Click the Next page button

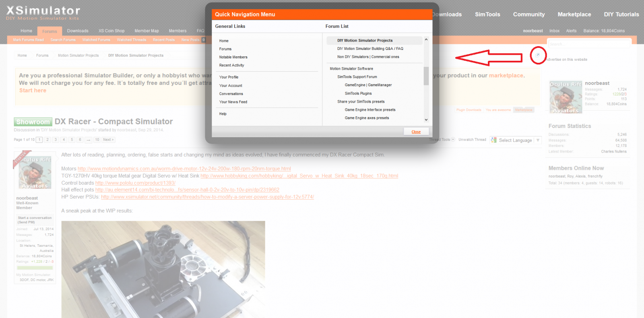(108, 140)
